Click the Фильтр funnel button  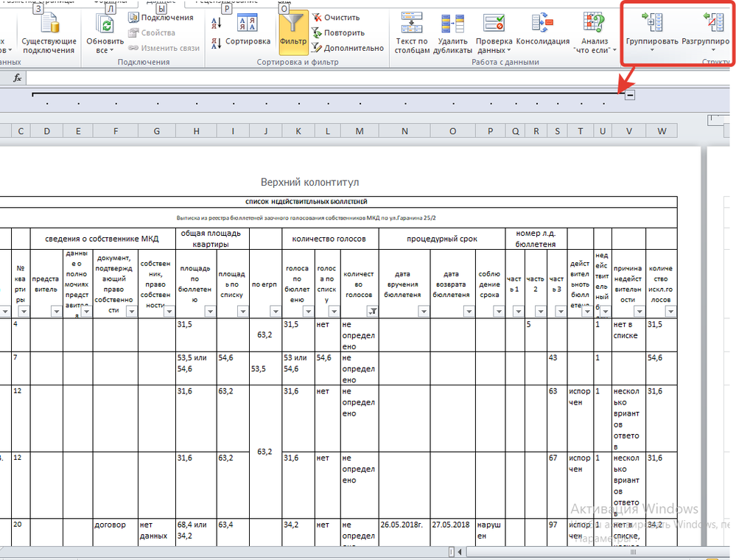[292, 31]
